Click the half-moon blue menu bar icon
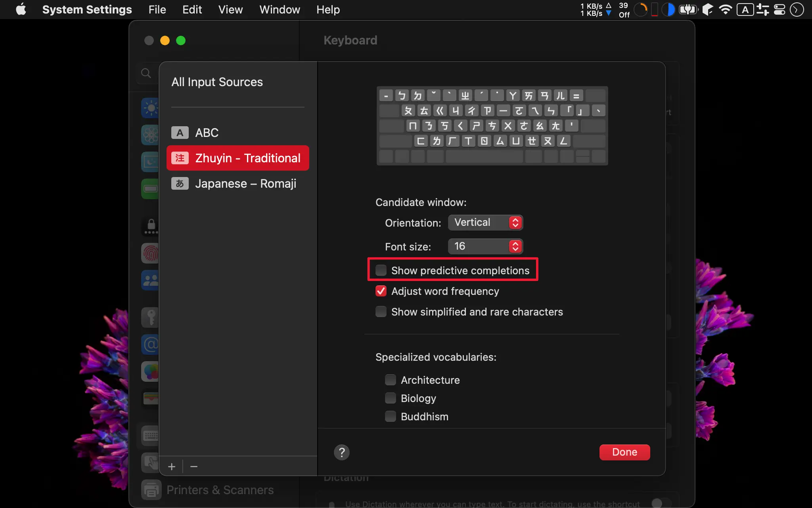 pyautogui.click(x=668, y=10)
